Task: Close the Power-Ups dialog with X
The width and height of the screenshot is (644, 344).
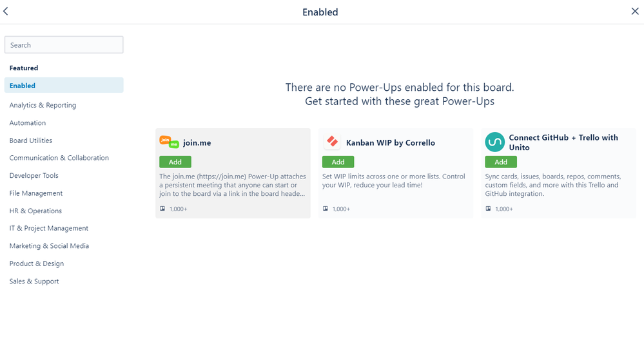Action: pyautogui.click(x=635, y=12)
